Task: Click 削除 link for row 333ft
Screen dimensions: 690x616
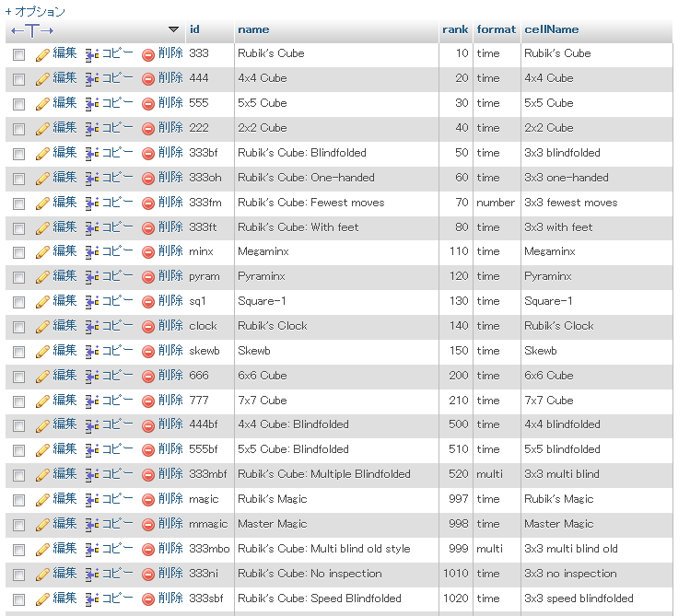Action: point(170,227)
